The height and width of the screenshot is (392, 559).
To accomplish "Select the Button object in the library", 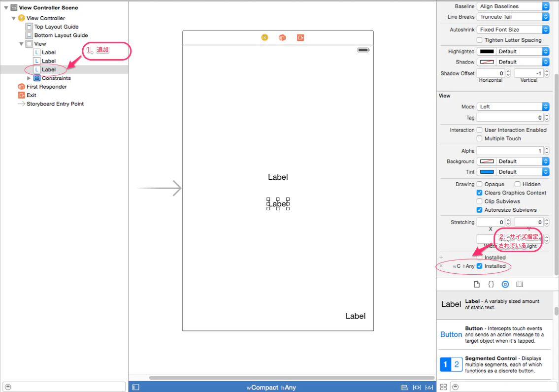I will click(x=495, y=334).
